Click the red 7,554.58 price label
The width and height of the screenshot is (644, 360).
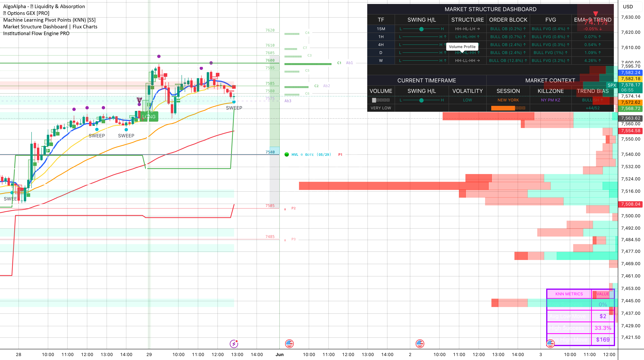(x=631, y=131)
